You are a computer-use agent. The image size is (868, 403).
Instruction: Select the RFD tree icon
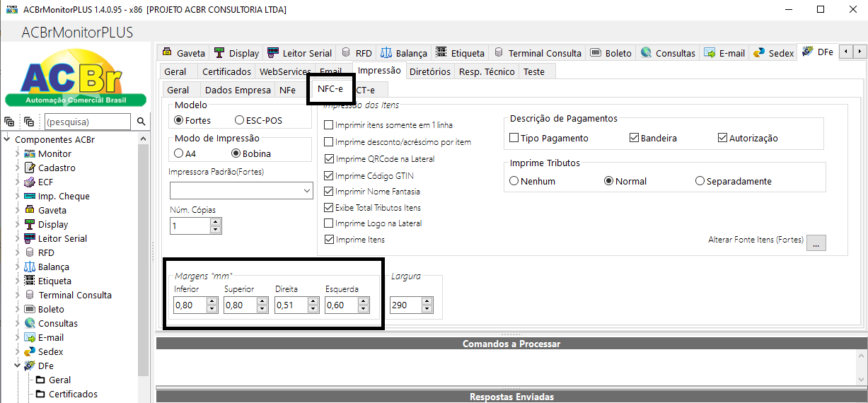tap(30, 252)
